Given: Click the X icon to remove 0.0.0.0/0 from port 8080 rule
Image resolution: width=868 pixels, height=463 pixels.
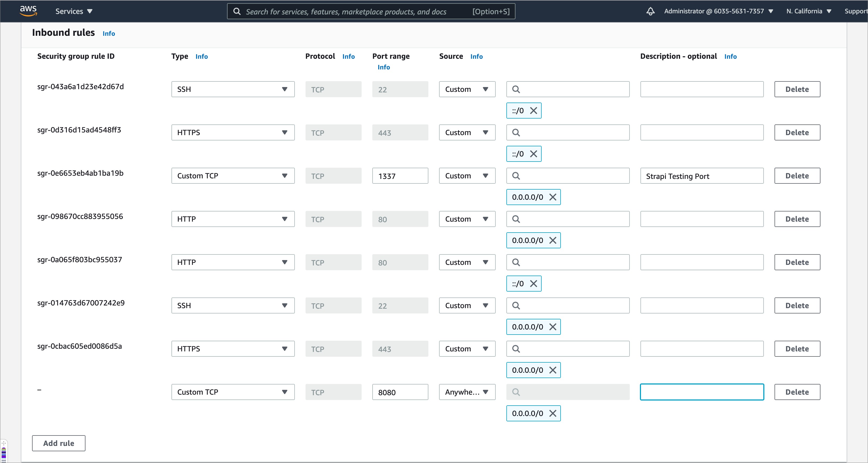Looking at the screenshot, I should pos(552,413).
